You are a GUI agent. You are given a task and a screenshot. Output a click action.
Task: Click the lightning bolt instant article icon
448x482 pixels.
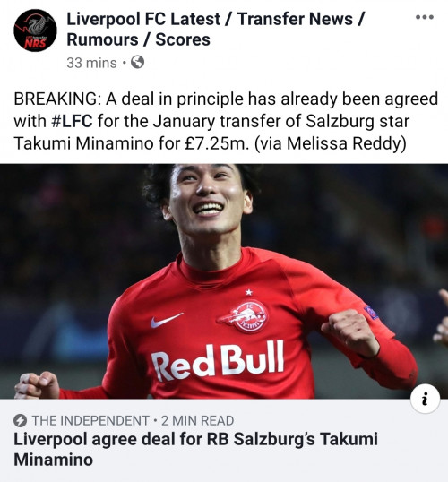click(x=20, y=420)
